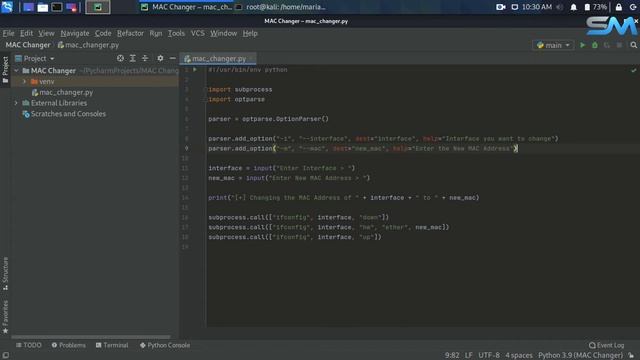This screenshot has height=360, width=640.
Task: Open Project panel settings gear
Action: pyautogui.click(x=160, y=58)
